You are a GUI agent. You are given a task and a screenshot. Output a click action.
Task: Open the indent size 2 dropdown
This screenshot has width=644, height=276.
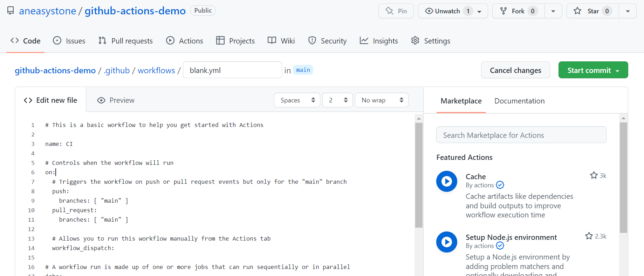coord(337,100)
